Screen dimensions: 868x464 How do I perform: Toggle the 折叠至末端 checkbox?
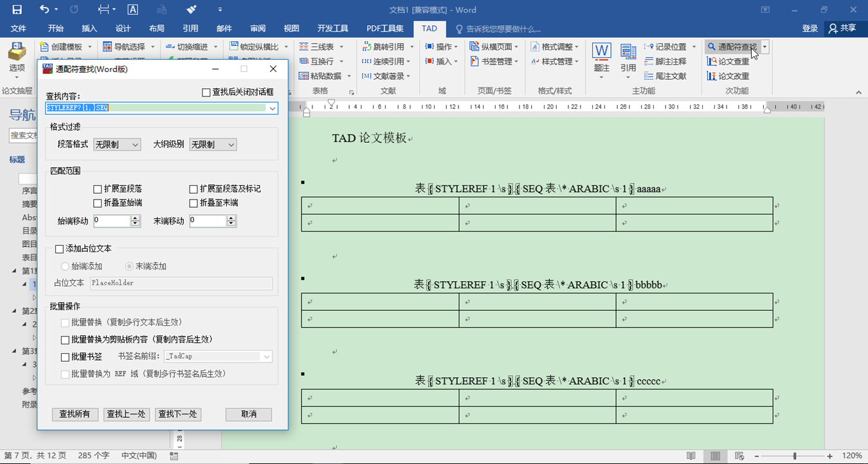193,203
